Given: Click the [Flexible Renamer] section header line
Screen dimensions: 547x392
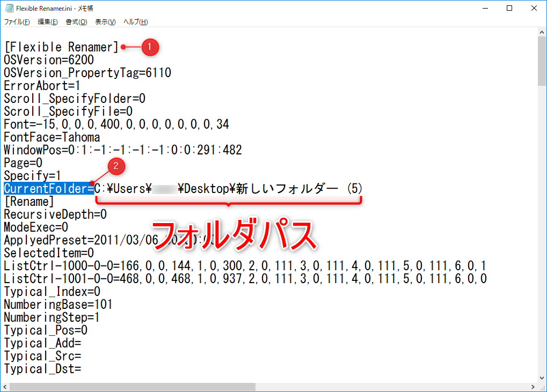Looking at the screenshot, I should coord(61,47).
